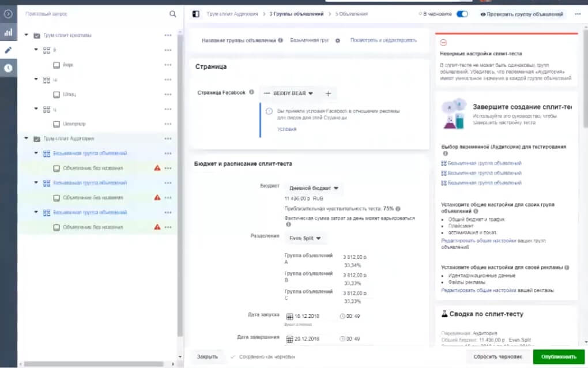The height and width of the screenshot is (368, 588).
Task: Toggle the side panel layout icon
Action: click(196, 14)
